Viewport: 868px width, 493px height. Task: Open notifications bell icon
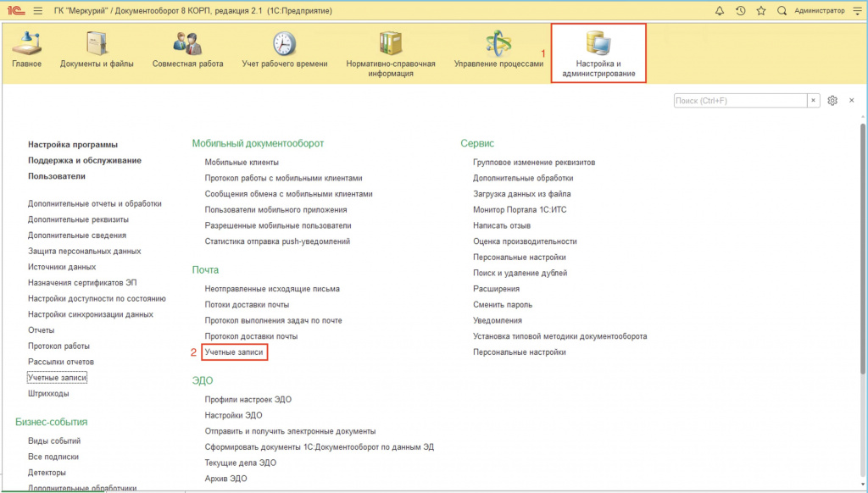(x=720, y=10)
